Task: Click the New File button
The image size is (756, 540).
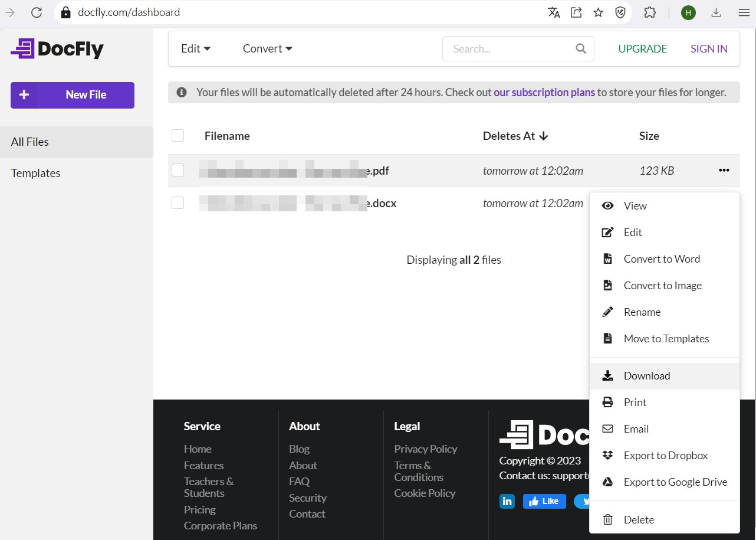Action: coord(73,95)
